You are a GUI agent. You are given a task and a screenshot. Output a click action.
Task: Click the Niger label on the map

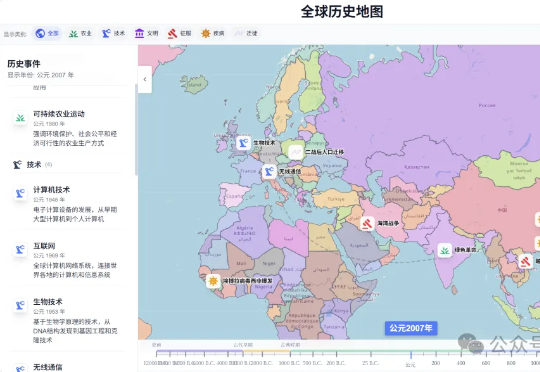coord(269,264)
